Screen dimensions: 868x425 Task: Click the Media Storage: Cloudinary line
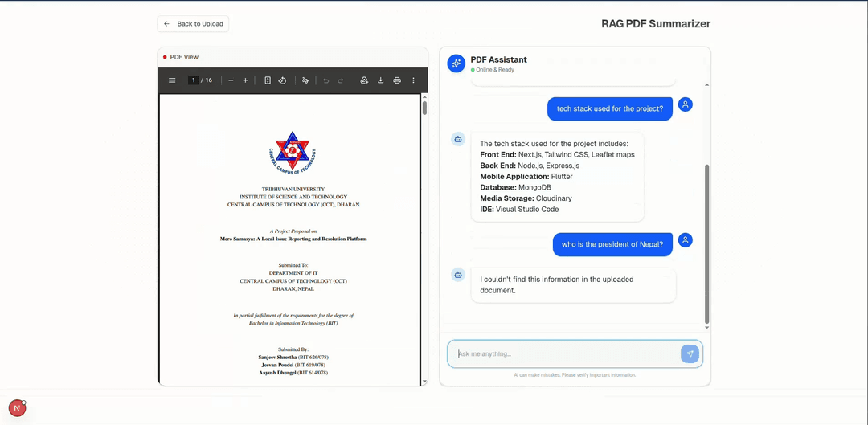(x=526, y=198)
